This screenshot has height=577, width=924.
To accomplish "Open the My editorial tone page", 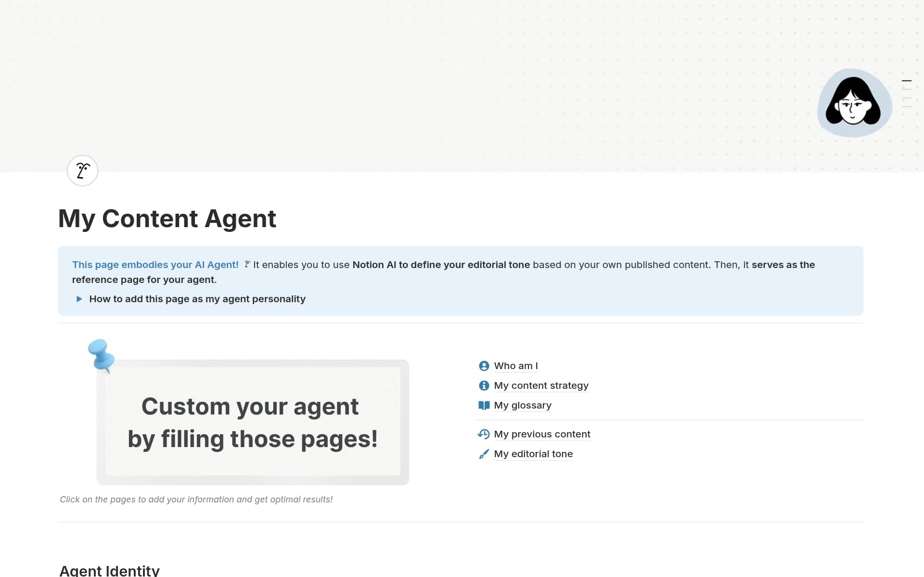I will [533, 454].
